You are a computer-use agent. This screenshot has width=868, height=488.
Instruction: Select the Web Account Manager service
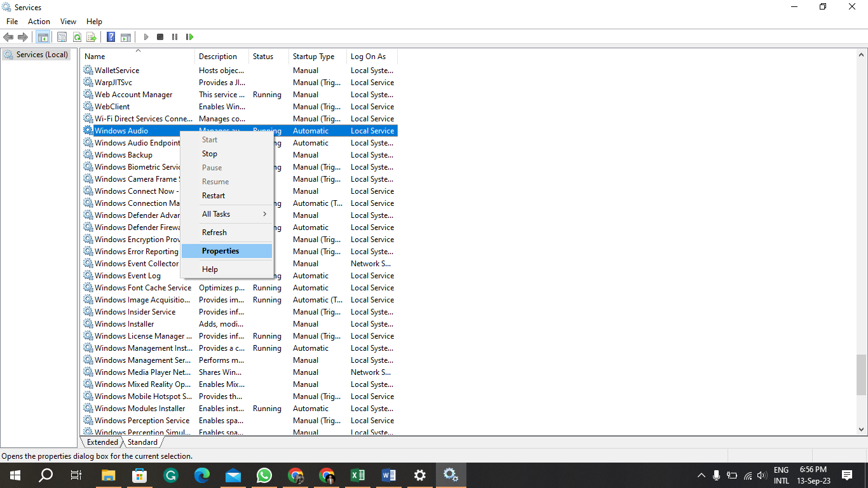point(239,95)
